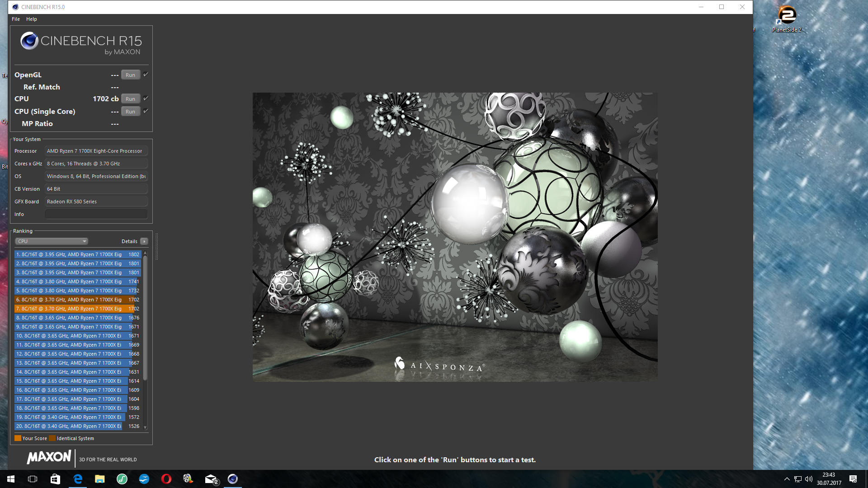Open the File menu
868x488 pixels.
pyautogui.click(x=16, y=19)
